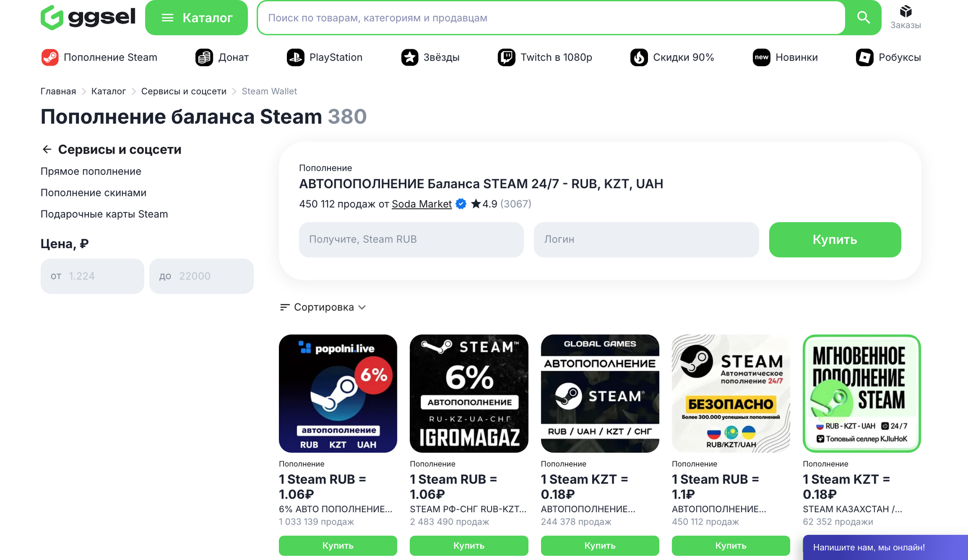Click the Twitch в 1080p icon
Viewport: 968px width, 560px height.
(x=506, y=57)
